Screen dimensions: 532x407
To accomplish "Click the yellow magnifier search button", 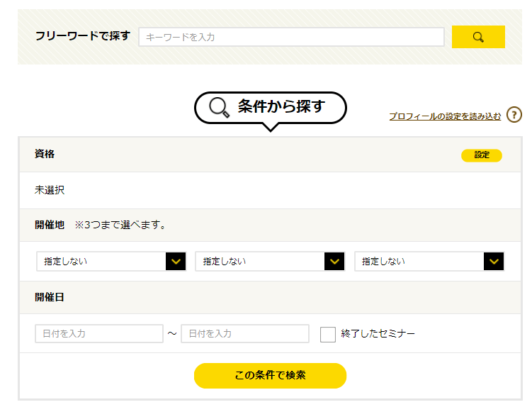I will point(478,37).
